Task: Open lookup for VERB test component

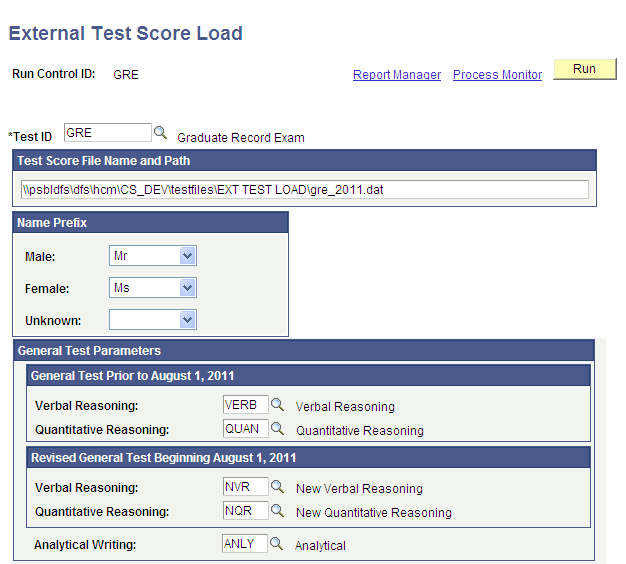Action: [277, 405]
